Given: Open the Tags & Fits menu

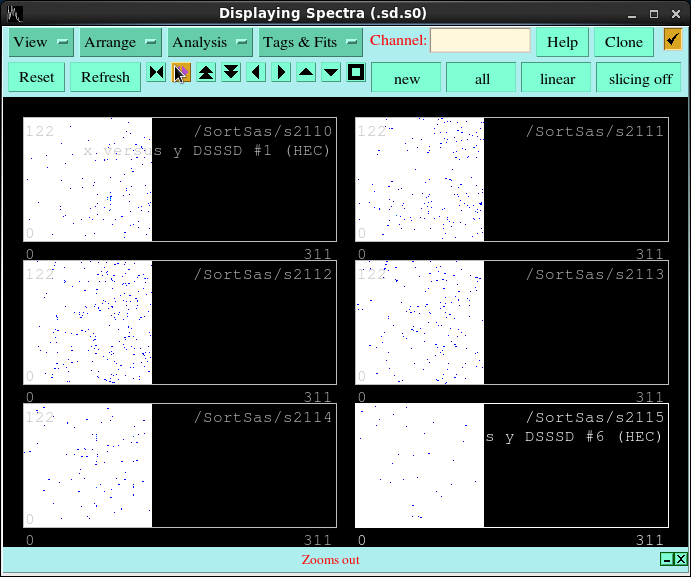Looking at the screenshot, I should tap(310, 42).
